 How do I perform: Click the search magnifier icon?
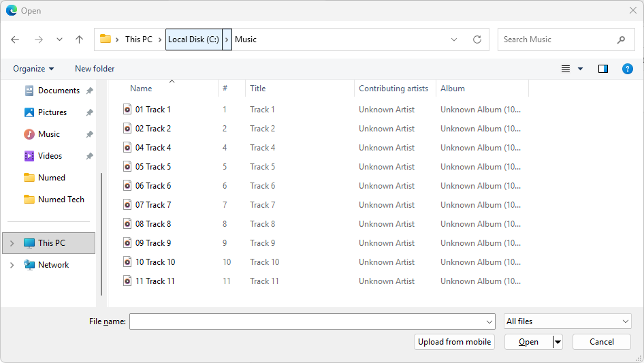click(x=621, y=40)
